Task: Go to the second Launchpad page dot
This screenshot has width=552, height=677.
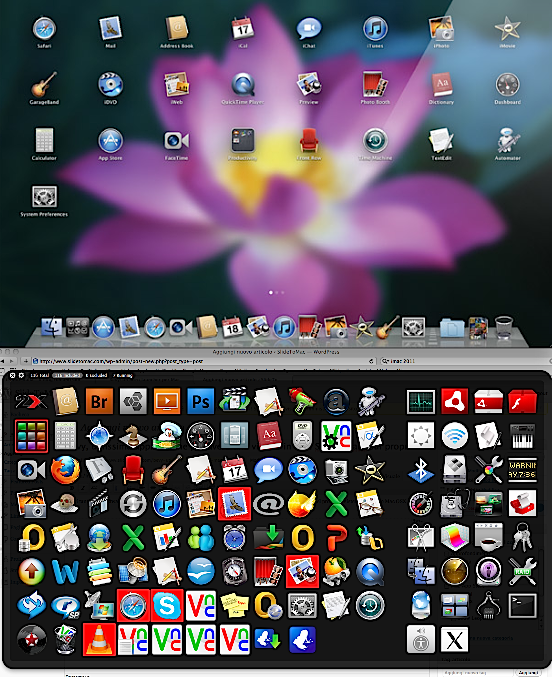Action: pyautogui.click(x=277, y=292)
